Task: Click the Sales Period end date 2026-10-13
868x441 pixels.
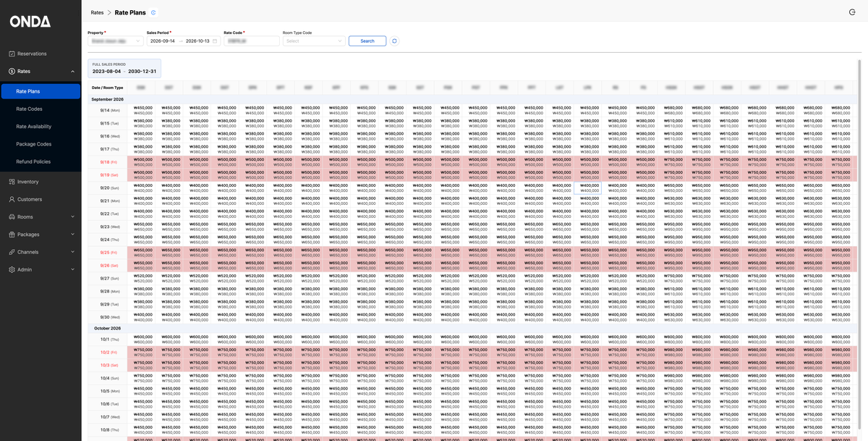Action: coord(197,41)
